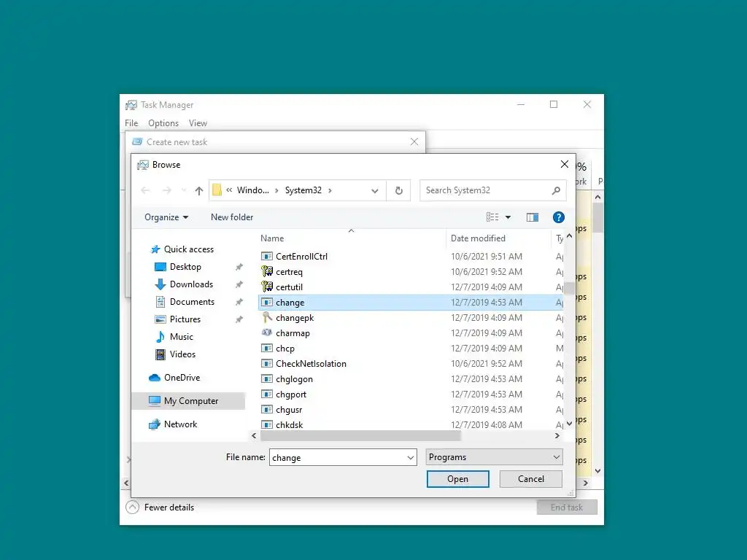Open the Organize dropdown menu

166,217
